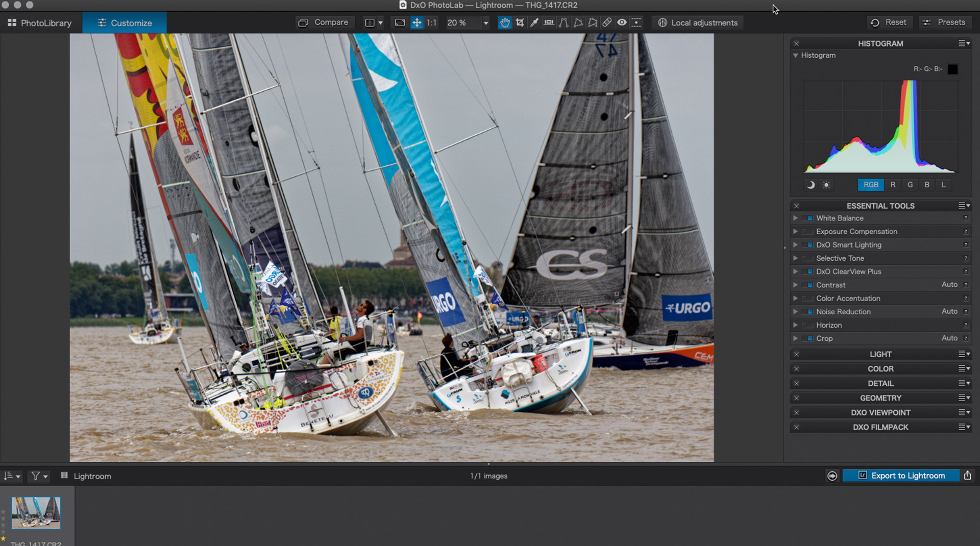
Task: Show the R channel histogram
Action: coord(893,185)
